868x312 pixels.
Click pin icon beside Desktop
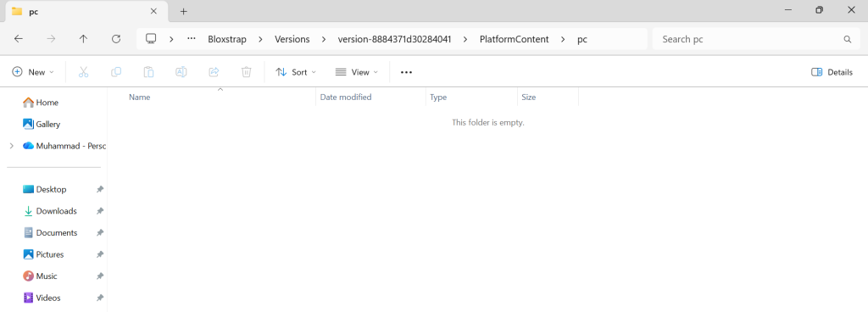pos(100,189)
